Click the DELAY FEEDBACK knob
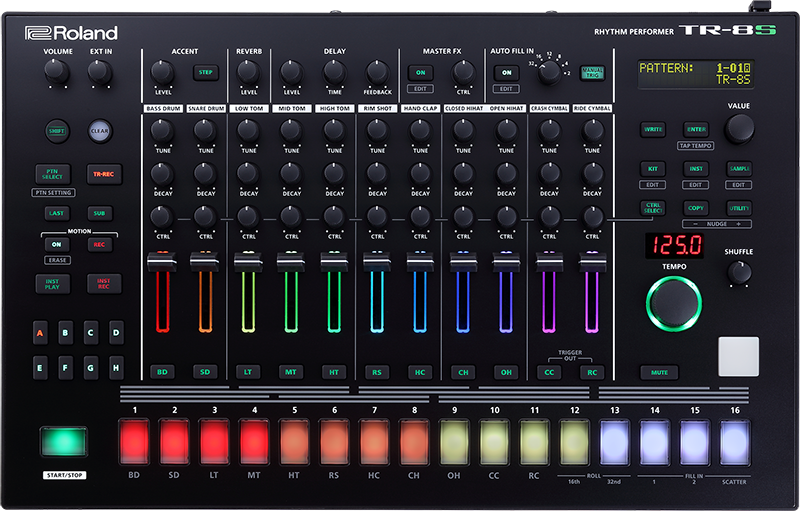Viewport: 800px width, 511px height. click(378, 72)
